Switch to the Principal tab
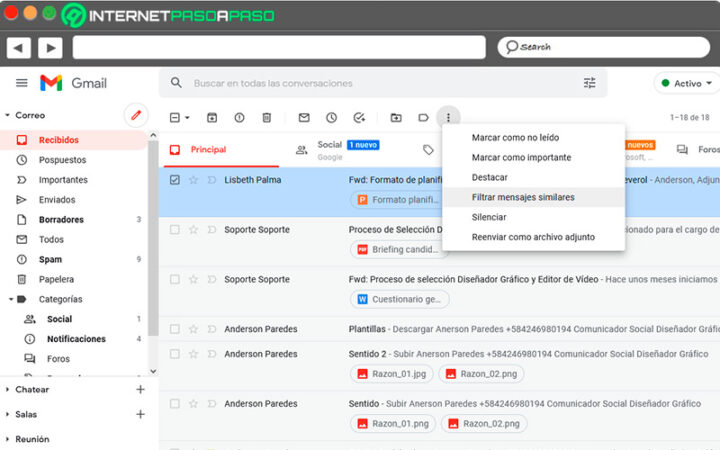Viewport: 720px width, 450px height. pos(220,150)
